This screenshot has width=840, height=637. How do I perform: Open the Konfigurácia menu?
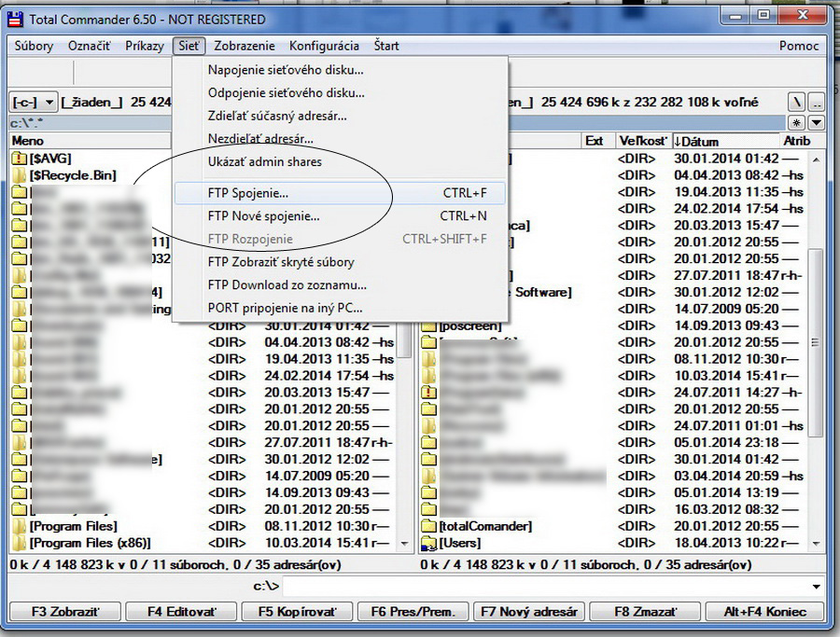point(324,46)
